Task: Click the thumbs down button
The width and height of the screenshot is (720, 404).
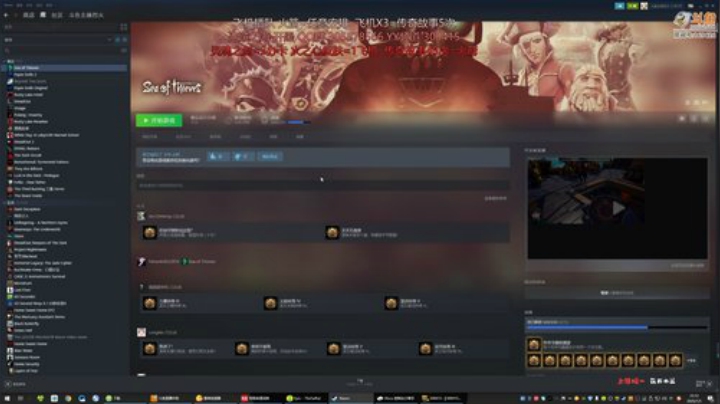Action: click(x=242, y=157)
